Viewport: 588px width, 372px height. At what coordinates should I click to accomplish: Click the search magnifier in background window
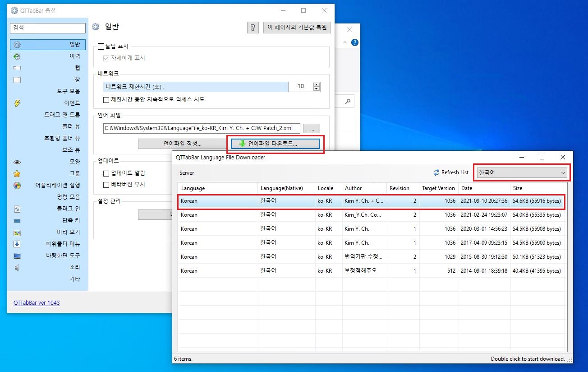[x=348, y=102]
